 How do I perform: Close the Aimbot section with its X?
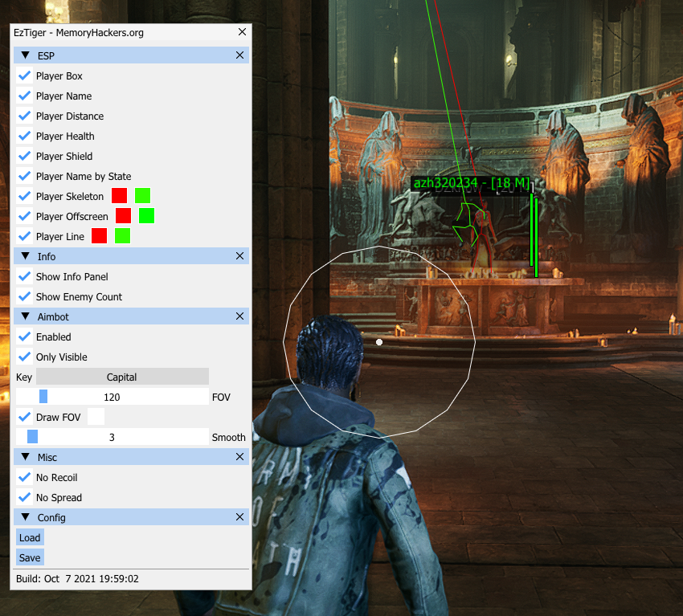[239, 316]
